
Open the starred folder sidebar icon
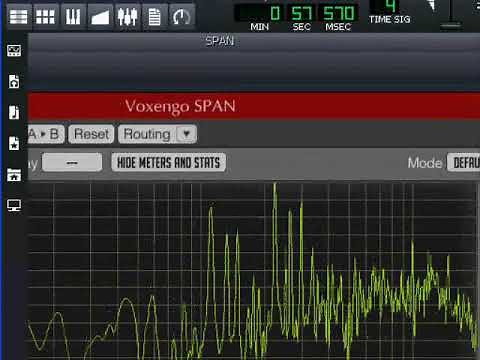[x=14, y=175]
